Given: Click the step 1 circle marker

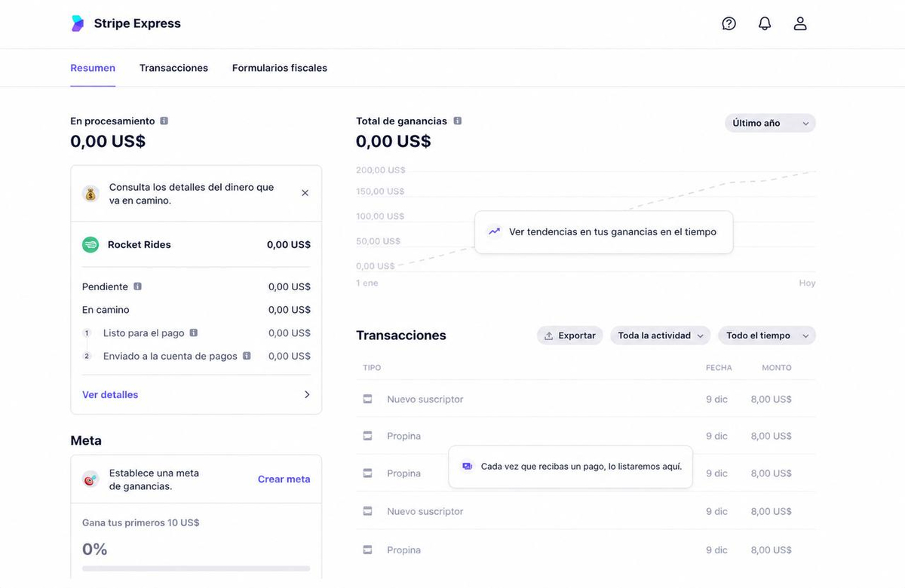Looking at the screenshot, I should (87, 333).
